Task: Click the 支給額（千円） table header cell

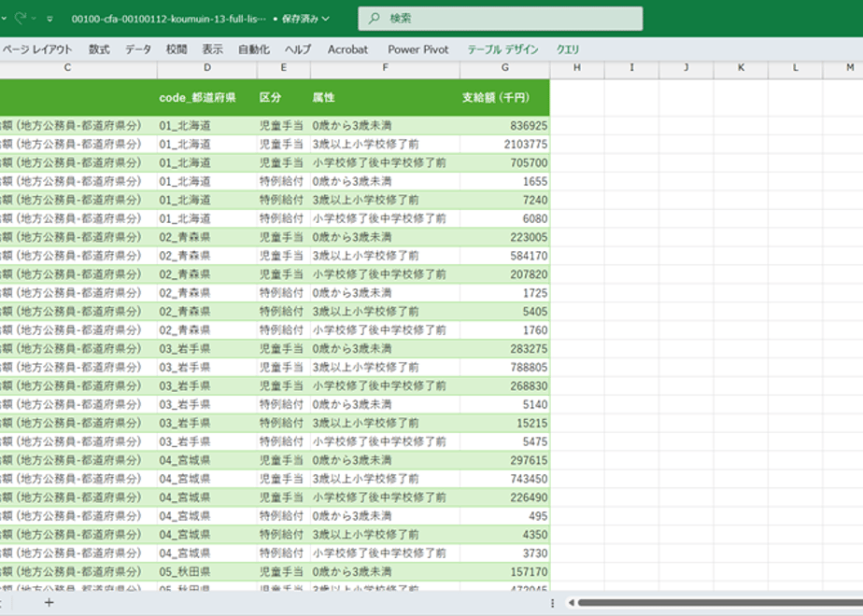Action: tap(504, 97)
